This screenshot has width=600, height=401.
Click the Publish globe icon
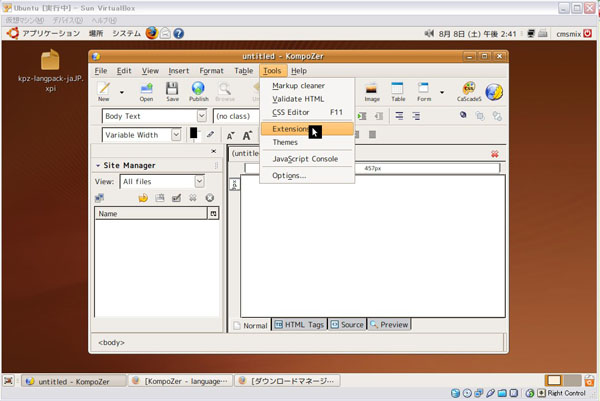199,91
